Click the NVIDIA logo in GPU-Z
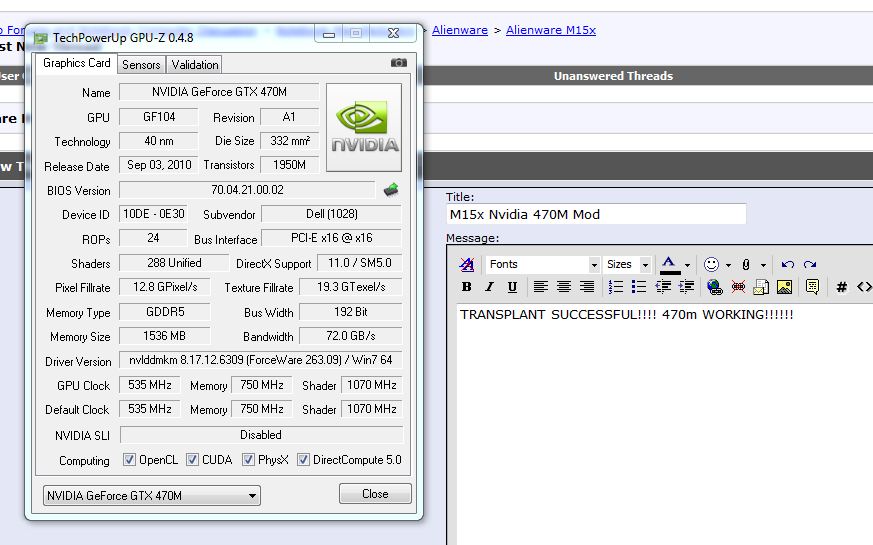The height and width of the screenshot is (545, 873). 364,127
